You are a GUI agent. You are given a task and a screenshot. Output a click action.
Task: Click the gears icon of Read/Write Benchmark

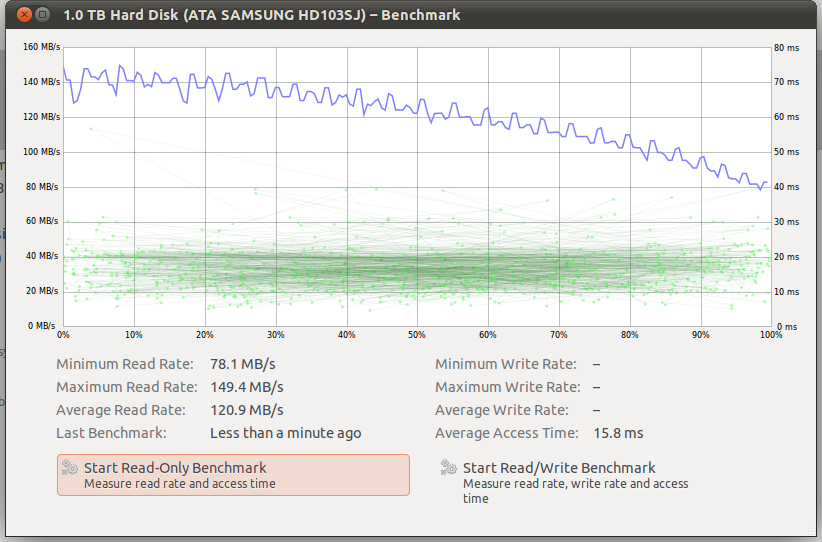tap(449, 467)
